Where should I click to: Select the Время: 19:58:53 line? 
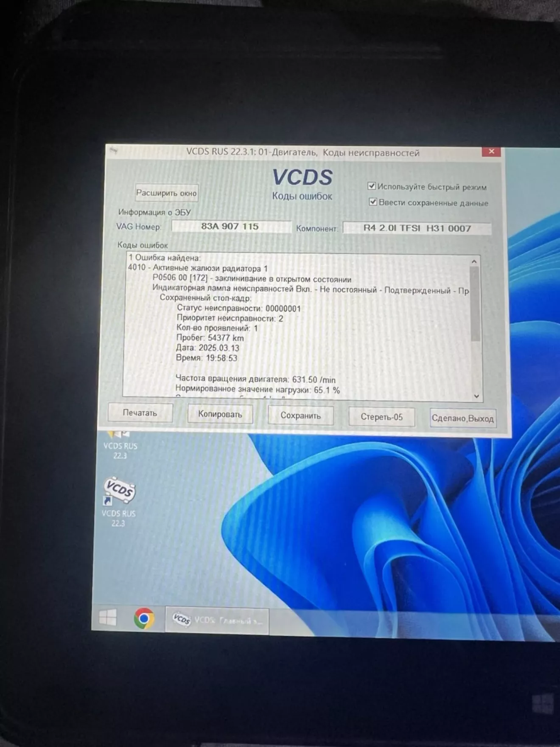coord(207,358)
